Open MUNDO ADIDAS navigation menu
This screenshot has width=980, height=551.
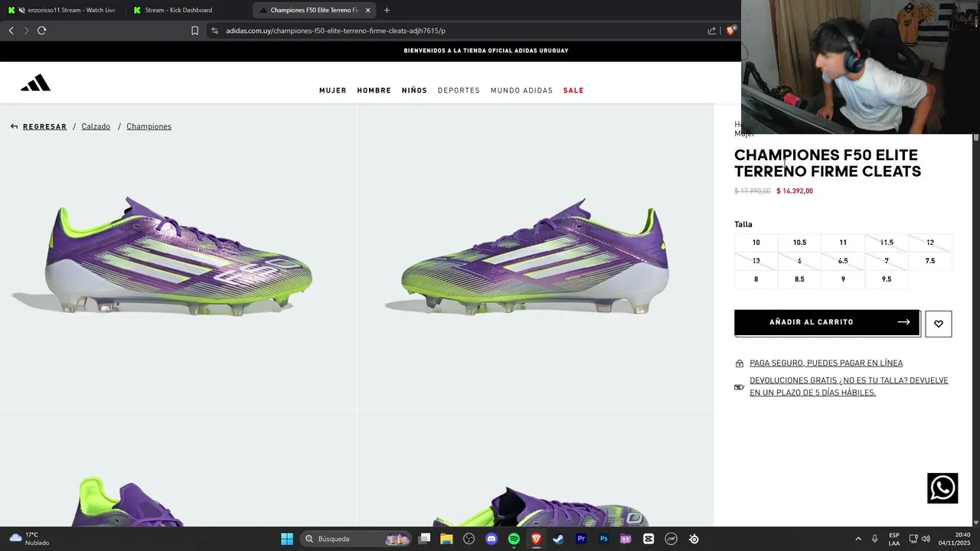521,90
